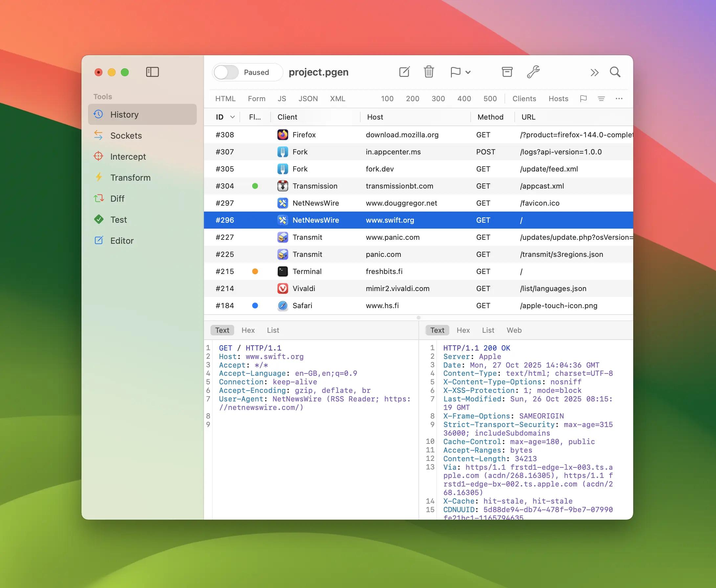Click the search magnifier icon

click(x=615, y=72)
